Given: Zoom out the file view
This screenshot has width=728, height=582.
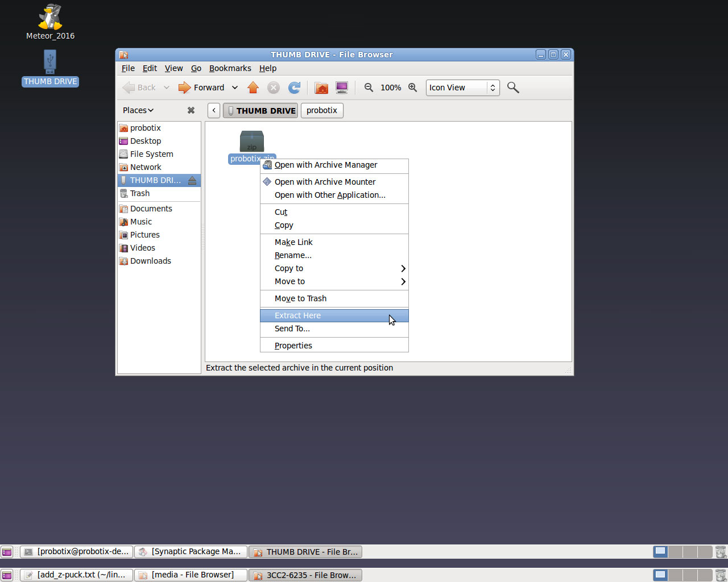Looking at the screenshot, I should pyautogui.click(x=369, y=88).
